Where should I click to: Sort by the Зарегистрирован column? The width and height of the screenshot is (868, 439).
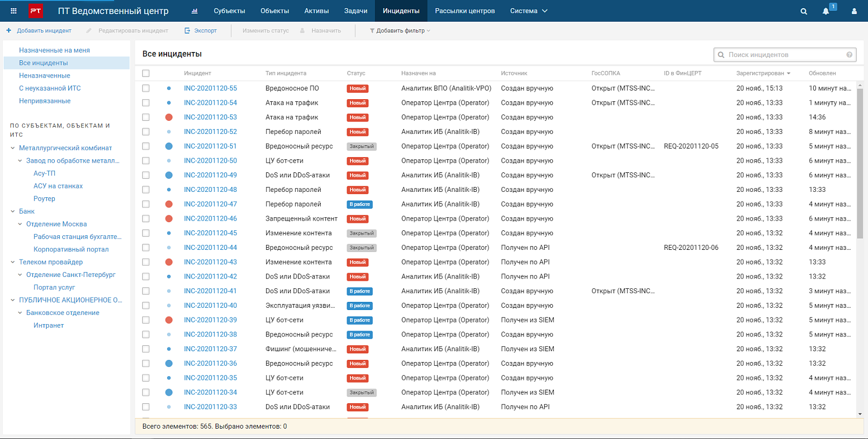pyautogui.click(x=763, y=73)
